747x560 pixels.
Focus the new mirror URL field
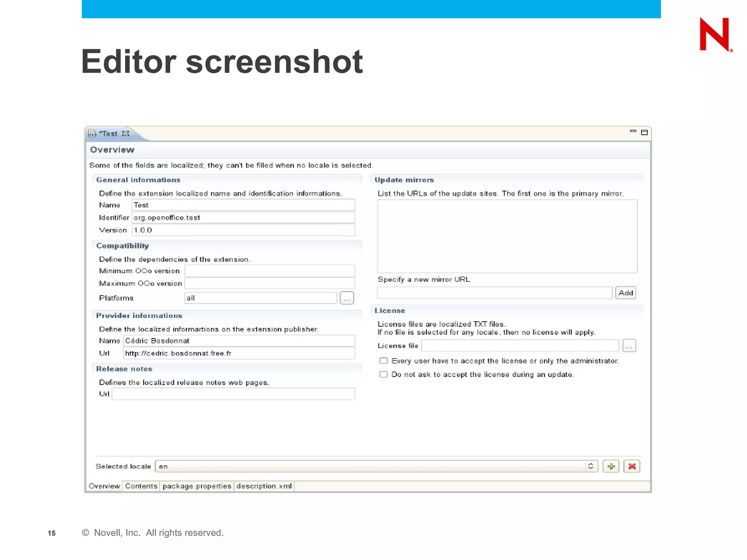(495, 293)
